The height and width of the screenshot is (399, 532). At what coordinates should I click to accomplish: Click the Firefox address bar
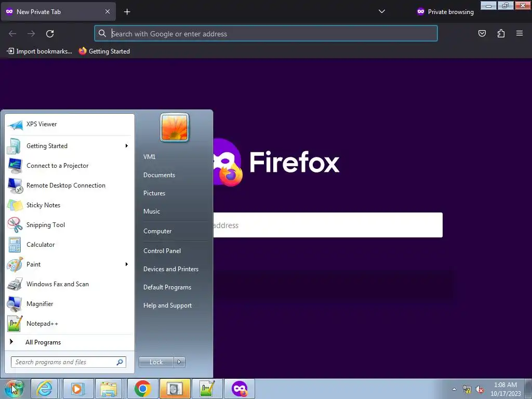tap(266, 34)
